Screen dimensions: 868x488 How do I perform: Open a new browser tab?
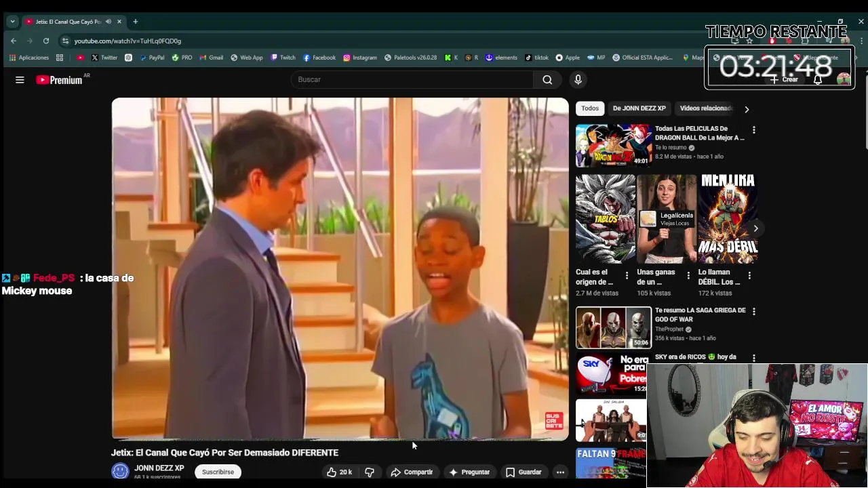tap(135, 22)
